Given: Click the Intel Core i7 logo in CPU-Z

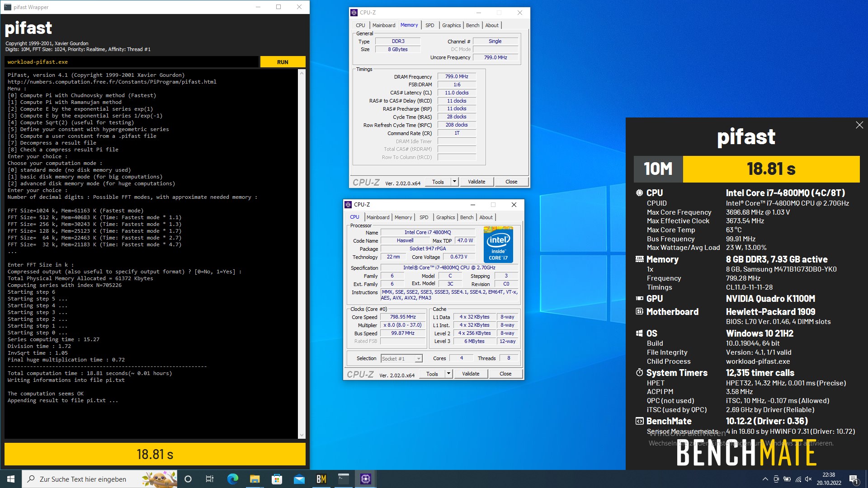Looking at the screenshot, I should tap(498, 244).
